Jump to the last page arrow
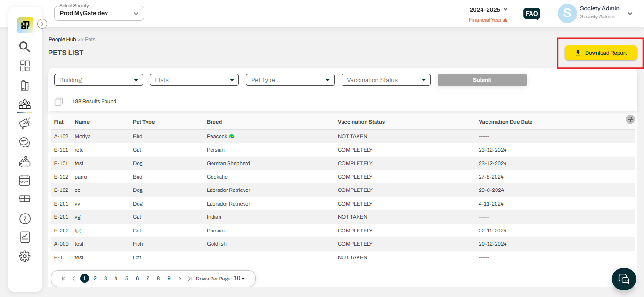The height and width of the screenshot is (297, 644). [190, 279]
